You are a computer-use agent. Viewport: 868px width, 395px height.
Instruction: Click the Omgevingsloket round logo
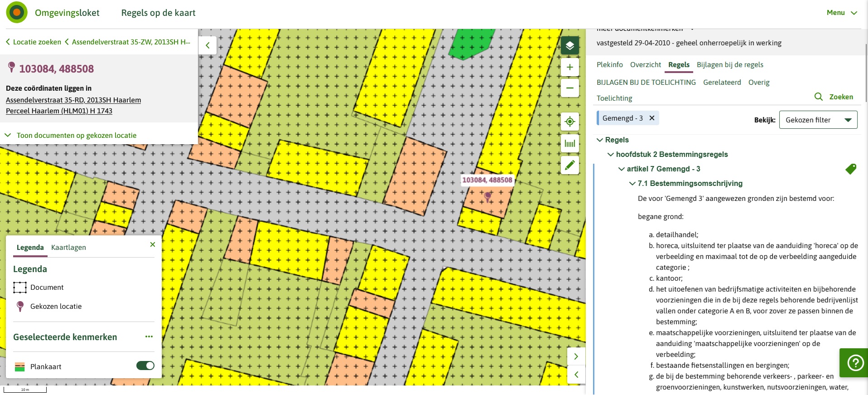click(x=17, y=13)
